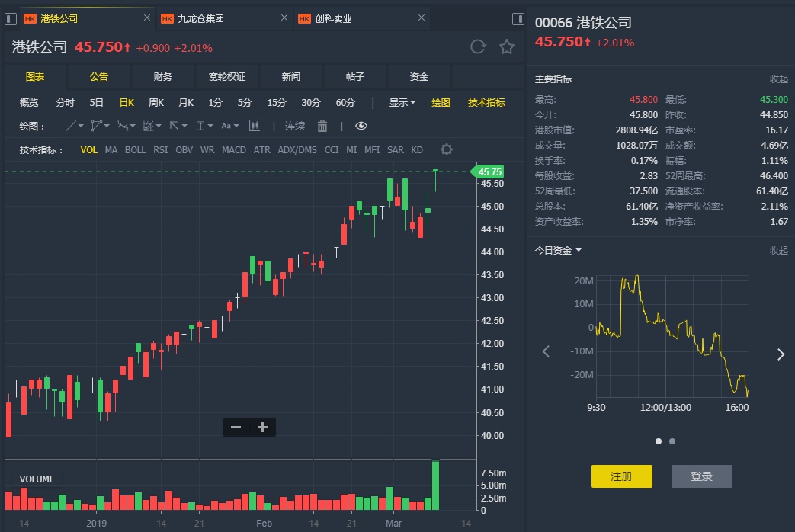Toggle the 绘图 drawing toolbar
This screenshot has width=795, height=532.
click(441, 102)
